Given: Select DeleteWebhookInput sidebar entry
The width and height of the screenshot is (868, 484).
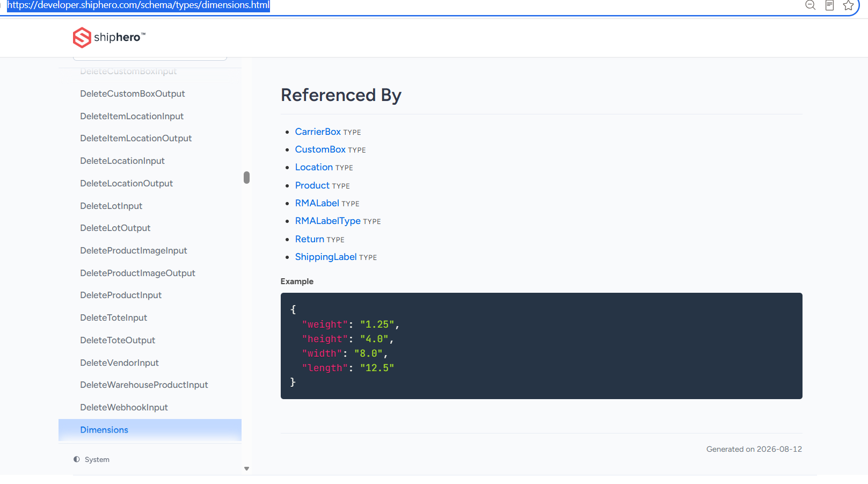Looking at the screenshot, I should click(x=124, y=407).
